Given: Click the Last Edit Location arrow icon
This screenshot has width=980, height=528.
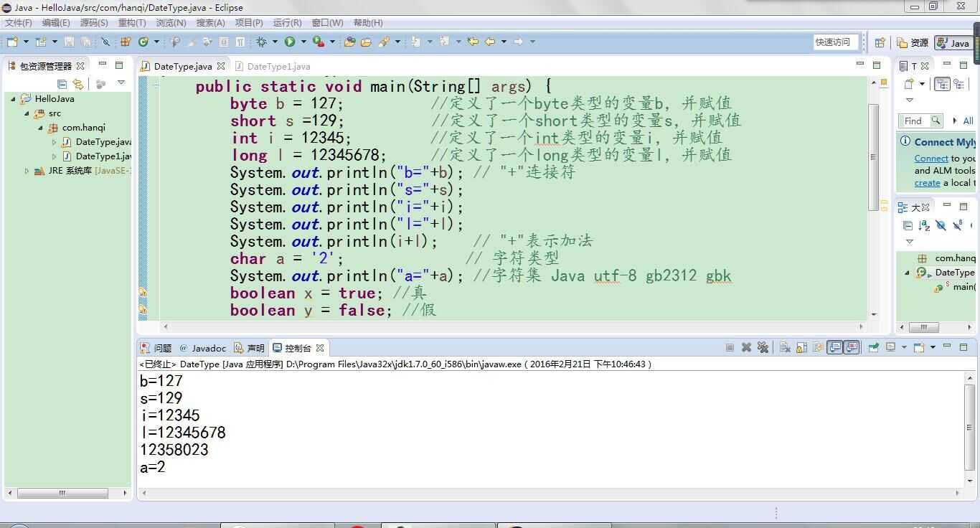Looking at the screenshot, I should pos(473,42).
